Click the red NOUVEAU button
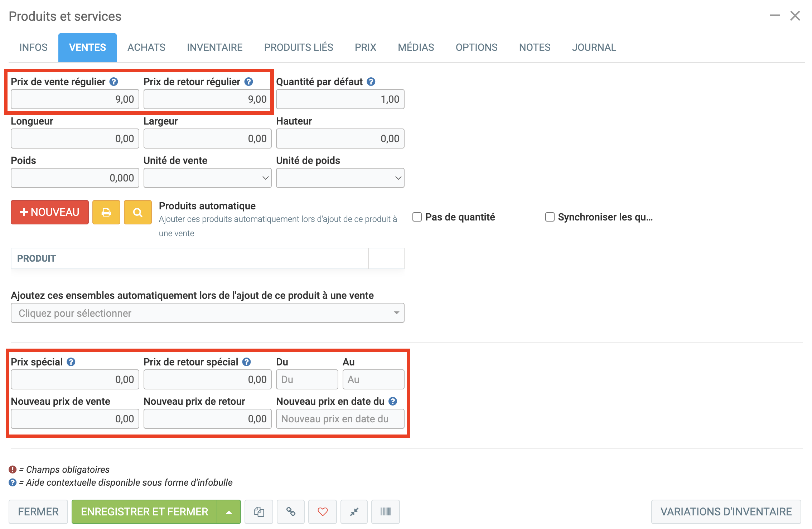The image size is (812, 529). 50,212
